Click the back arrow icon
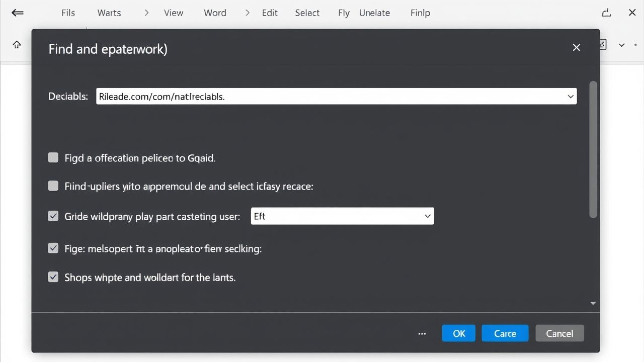The image size is (644, 362). tap(18, 13)
